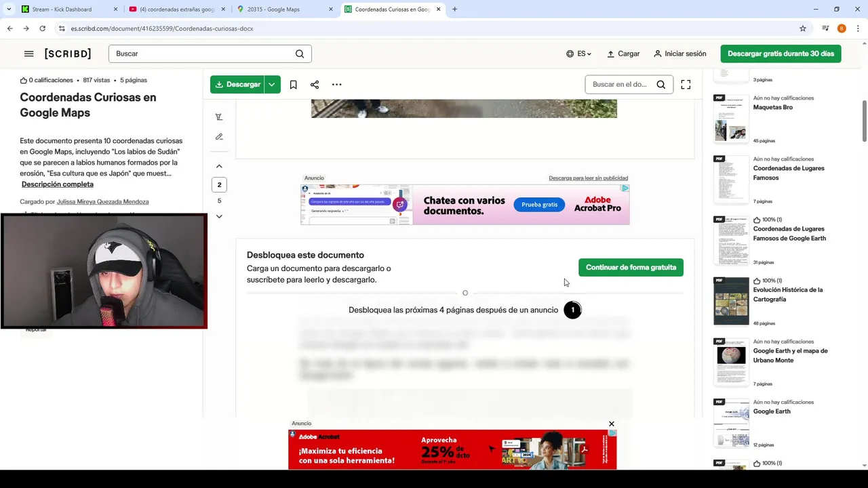Switch to the YouTube coordenadas extrañas tab

tap(176, 9)
